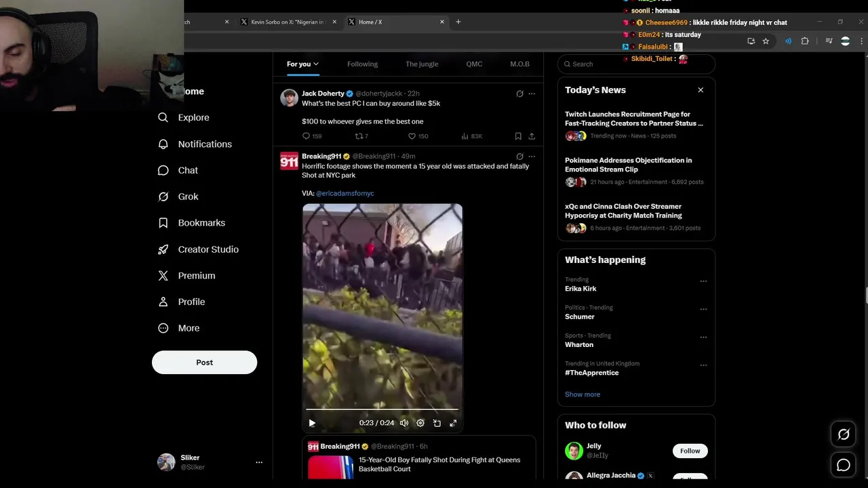
Task: Switch to the QMC tab
Action: 474,64
